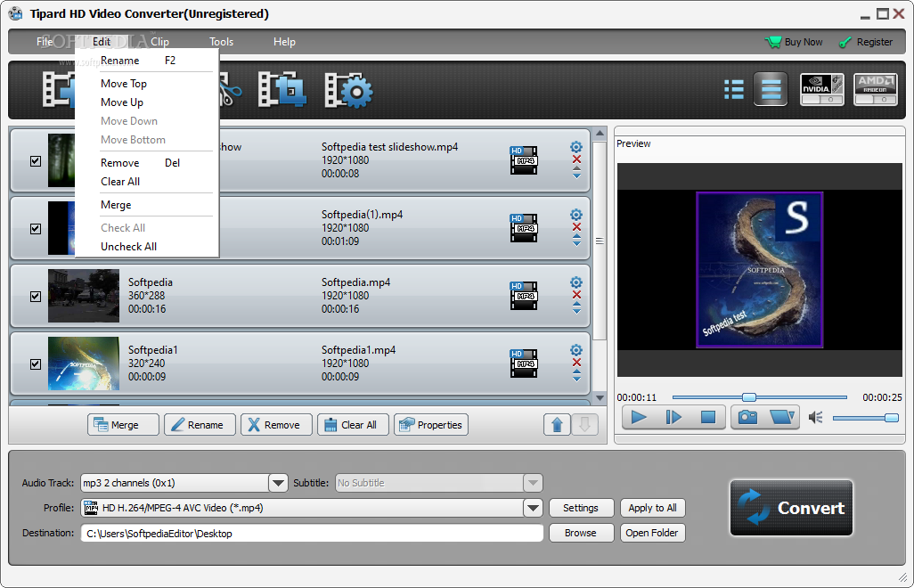Uncheck the Softpedia 360*288 row checkbox
914x588 pixels.
click(x=36, y=296)
